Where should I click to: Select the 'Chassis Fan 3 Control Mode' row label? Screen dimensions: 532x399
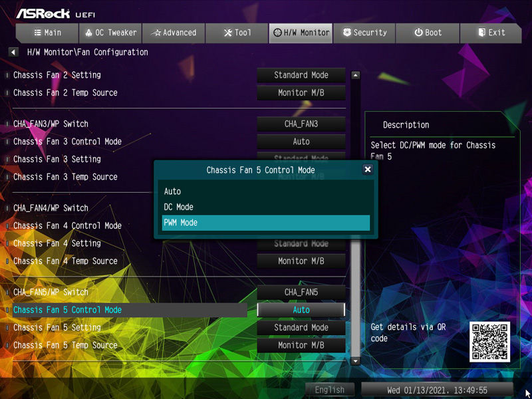[68, 142]
